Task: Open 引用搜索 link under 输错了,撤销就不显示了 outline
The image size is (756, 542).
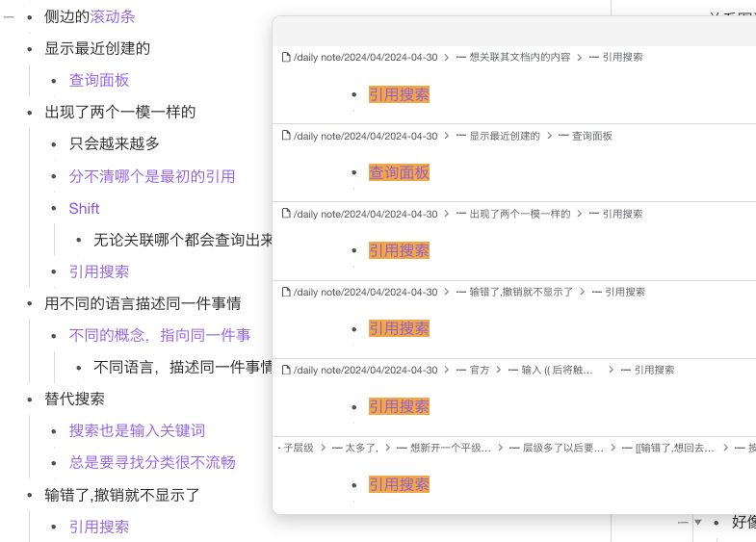Action: click(x=99, y=527)
